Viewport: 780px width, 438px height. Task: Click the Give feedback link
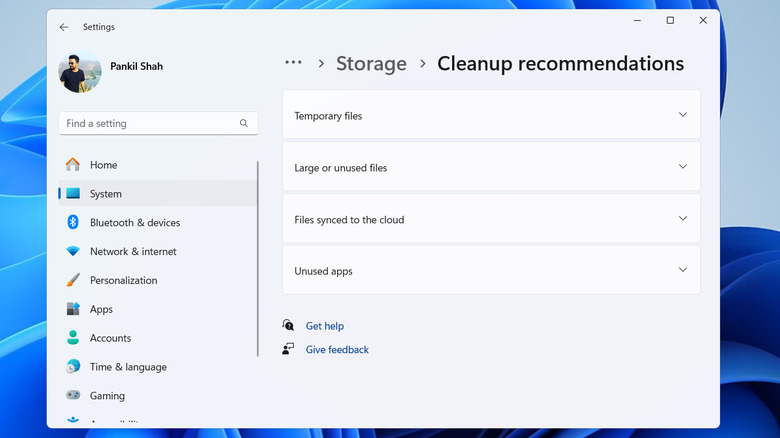(x=337, y=350)
